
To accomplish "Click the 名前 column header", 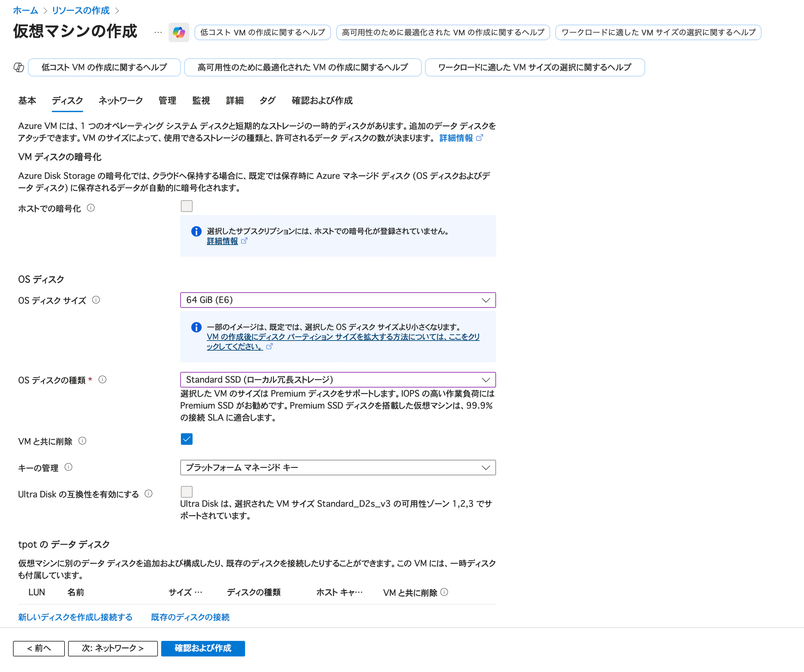I will pyautogui.click(x=76, y=592).
